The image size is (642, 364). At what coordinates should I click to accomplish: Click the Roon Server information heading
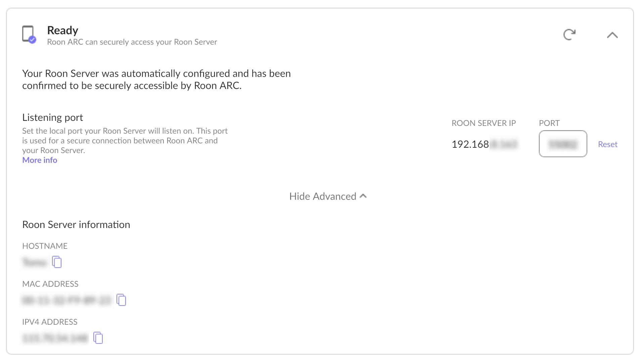point(76,225)
